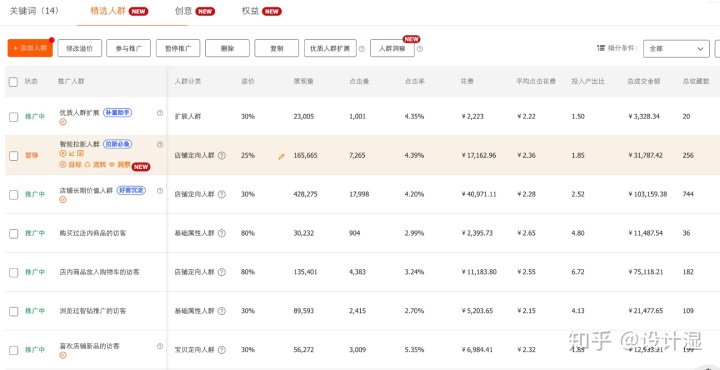Click help icon beside 店铺定向人群 in 智能拉新人群 row
Viewport: 720px width, 370px height.
tap(222, 156)
